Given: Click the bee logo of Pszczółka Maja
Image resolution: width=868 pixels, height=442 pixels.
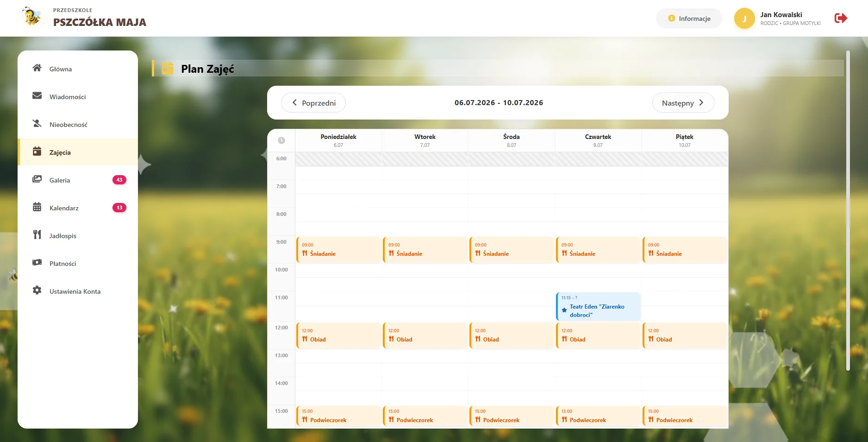Looking at the screenshot, I should tap(32, 17).
